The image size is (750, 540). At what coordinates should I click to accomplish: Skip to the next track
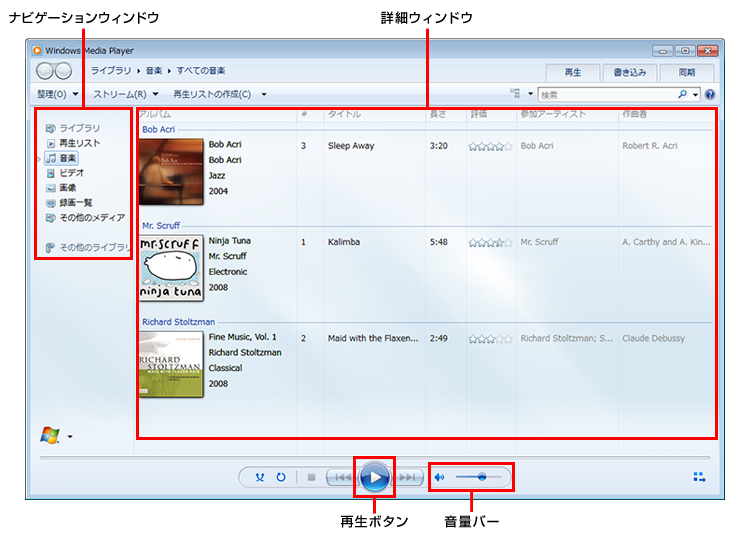pos(407,477)
